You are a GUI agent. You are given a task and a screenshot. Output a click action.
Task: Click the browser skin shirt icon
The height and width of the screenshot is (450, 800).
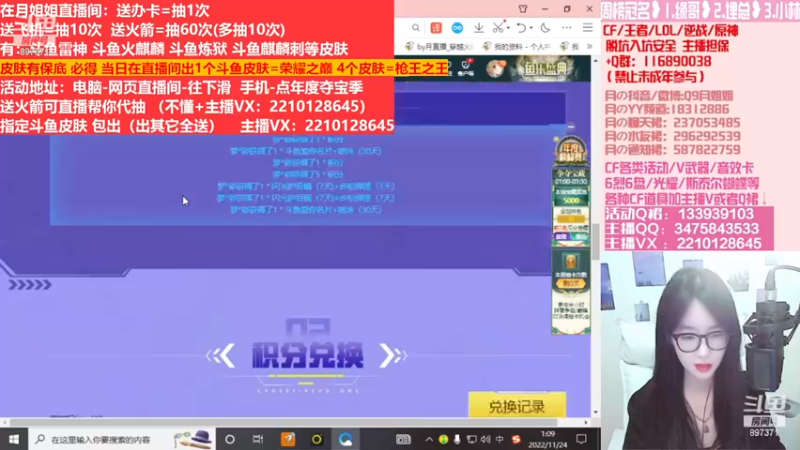point(523,9)
